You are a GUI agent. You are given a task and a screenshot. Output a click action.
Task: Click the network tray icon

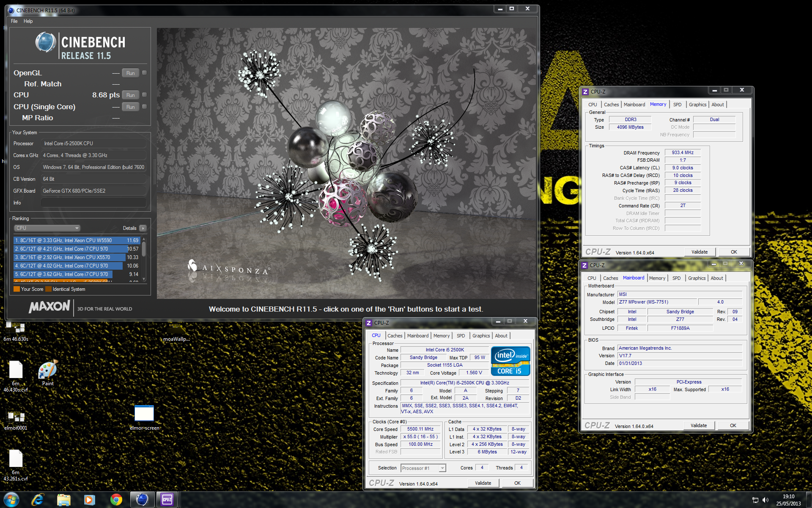coord(755,500)
